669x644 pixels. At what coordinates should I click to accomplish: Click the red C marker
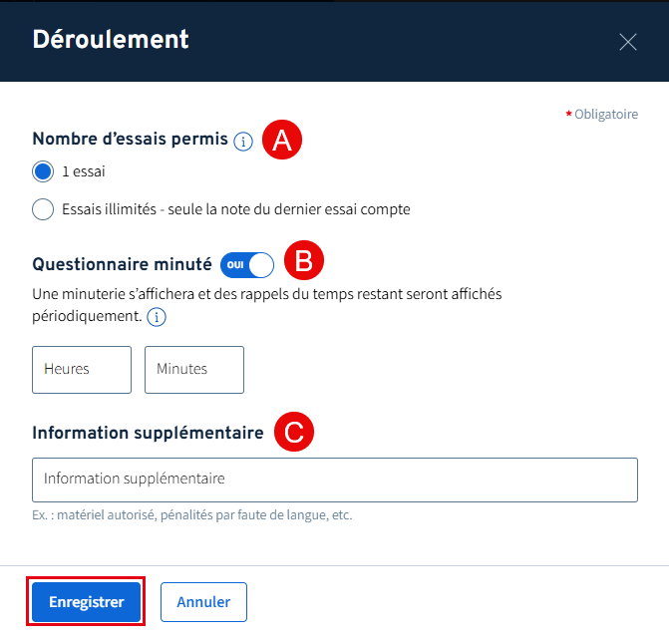(x=294, y=432)
